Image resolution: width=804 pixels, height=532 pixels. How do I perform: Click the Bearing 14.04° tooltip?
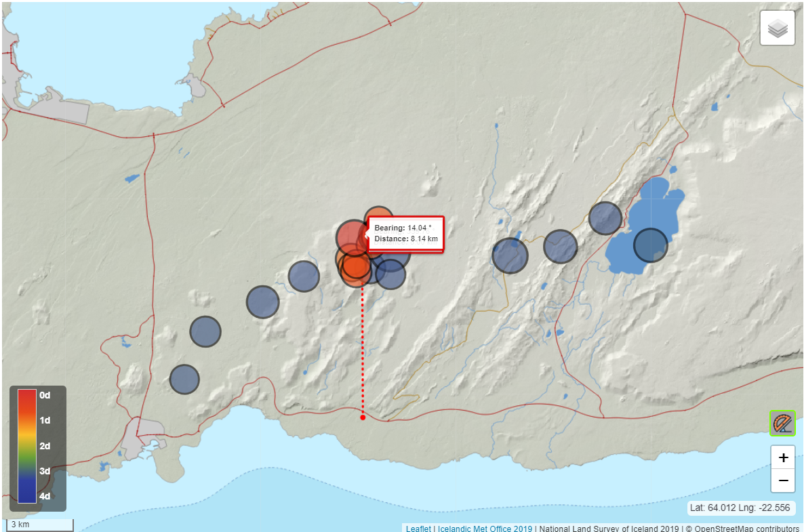point(405,234)
